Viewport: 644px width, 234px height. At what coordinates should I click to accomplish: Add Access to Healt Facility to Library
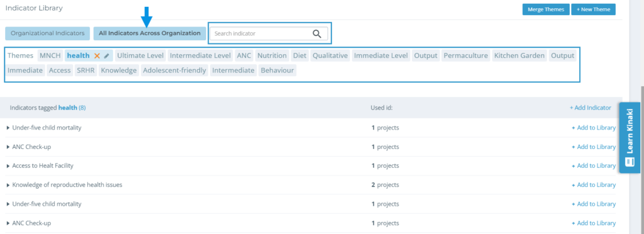coord(594,166)
